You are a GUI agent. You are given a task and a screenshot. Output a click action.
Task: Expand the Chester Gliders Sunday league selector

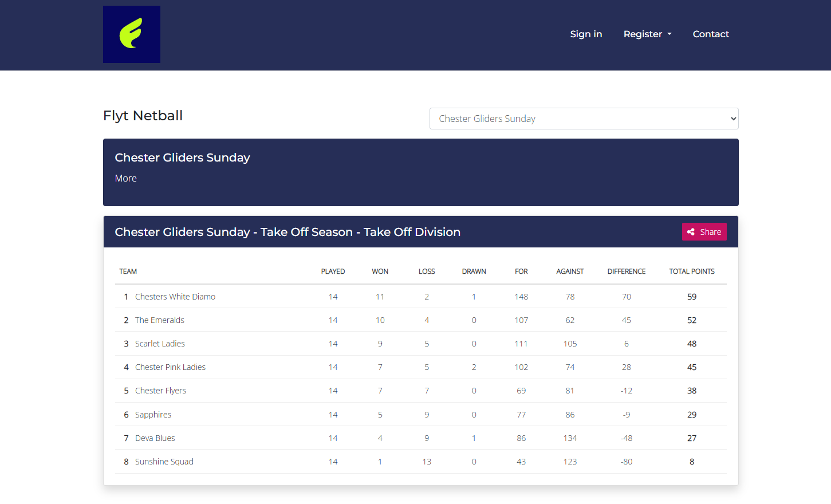tap(584, 119)
